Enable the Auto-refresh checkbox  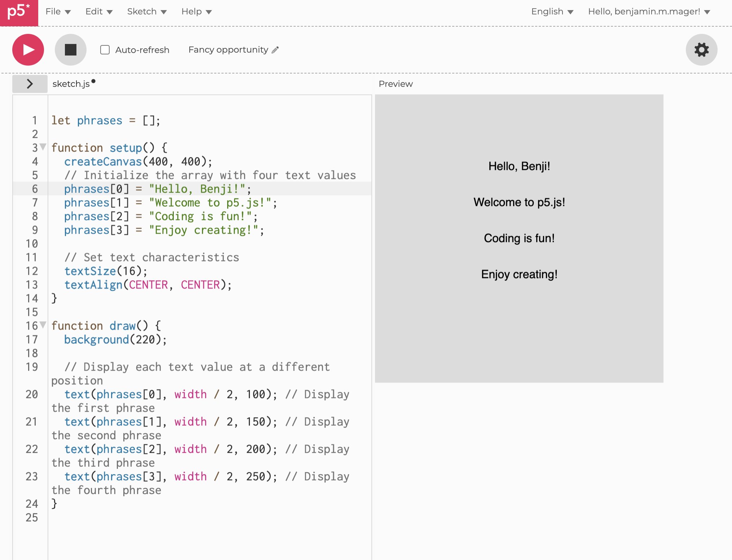105,50
